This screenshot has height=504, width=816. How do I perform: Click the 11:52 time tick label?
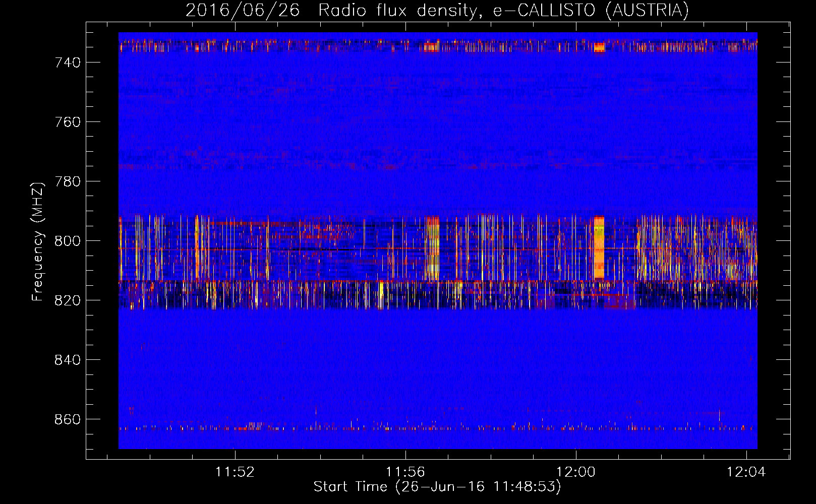click(235, 472)
